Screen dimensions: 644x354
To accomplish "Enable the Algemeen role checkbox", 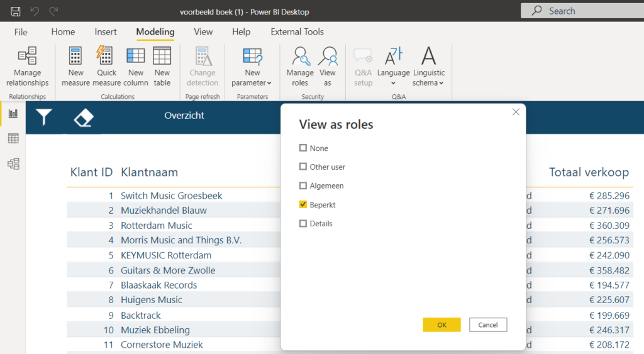I will click(303, 186).
